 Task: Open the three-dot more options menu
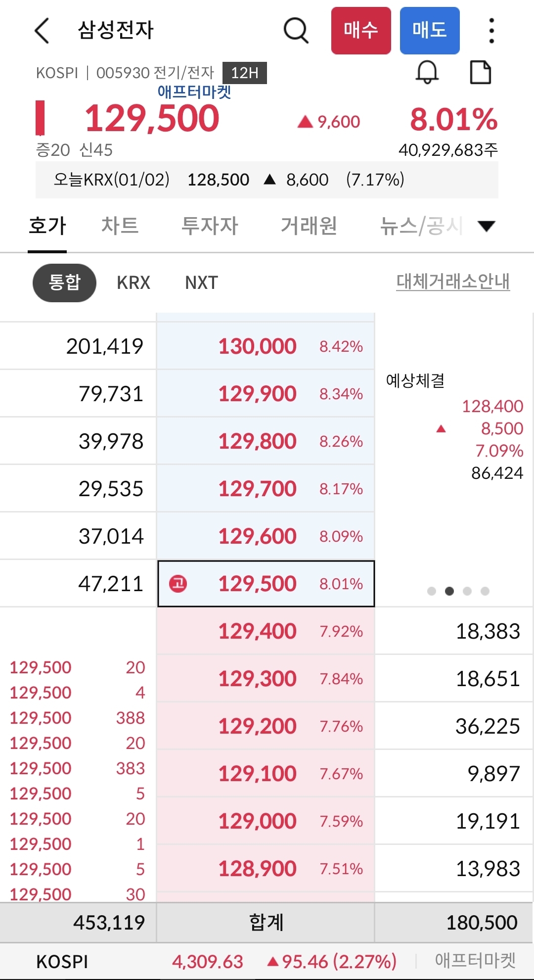491,31
